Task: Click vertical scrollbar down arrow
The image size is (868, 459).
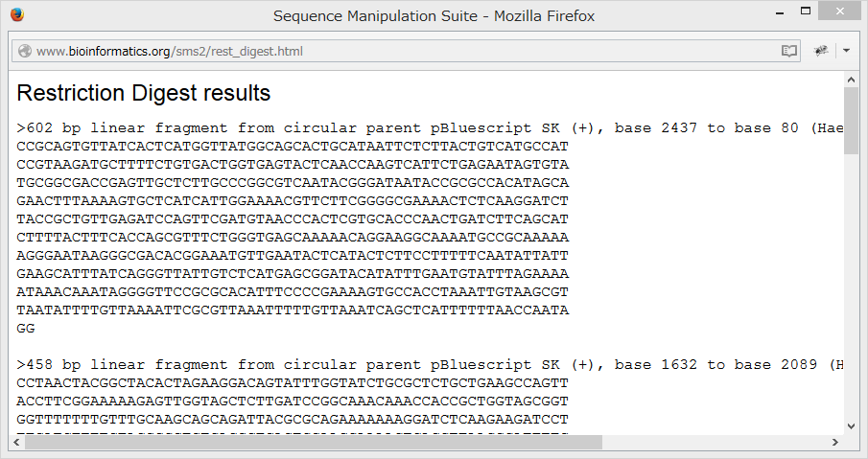Action: [x=851, y=425]
